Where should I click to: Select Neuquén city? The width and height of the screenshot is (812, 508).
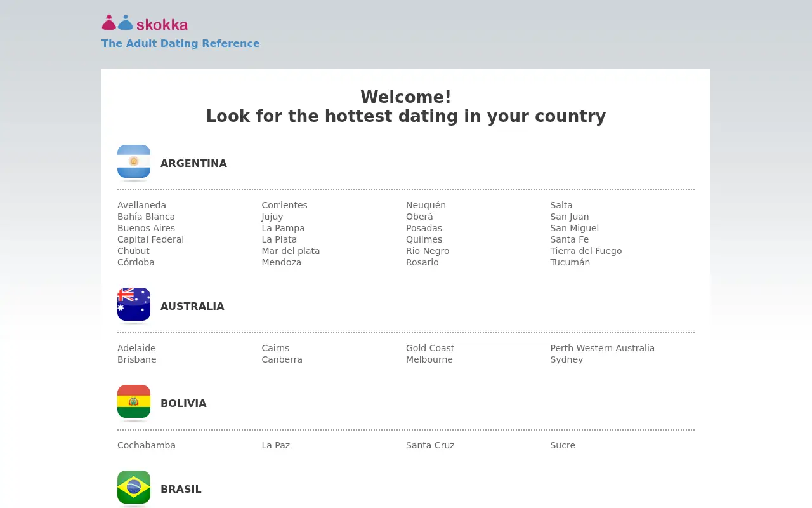pos(426,205)
